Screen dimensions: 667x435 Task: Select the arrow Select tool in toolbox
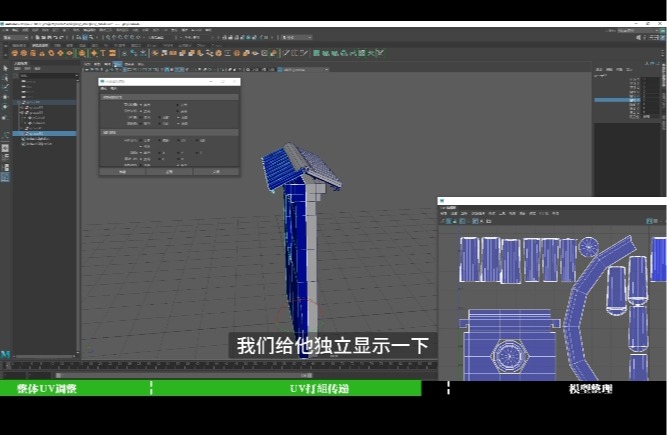[5, 68]
